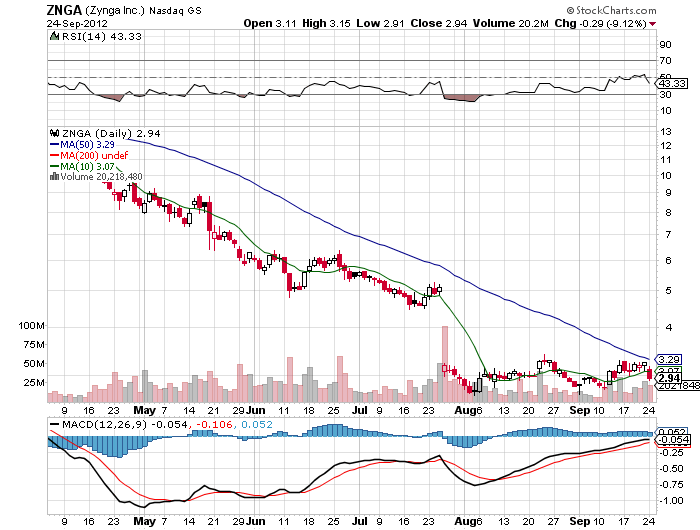Screen dimensions: 700x530
Task: Click the 50M volume axis label
Action: 34,364
